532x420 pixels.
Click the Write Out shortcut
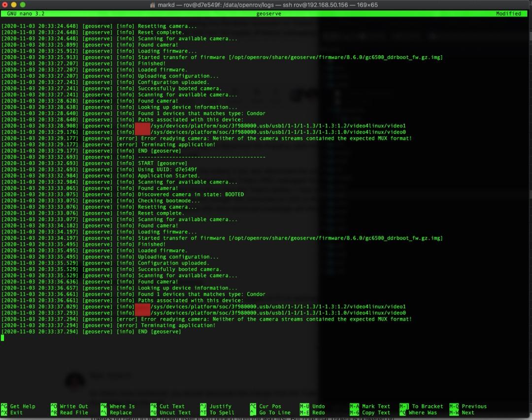pos(74,406)
